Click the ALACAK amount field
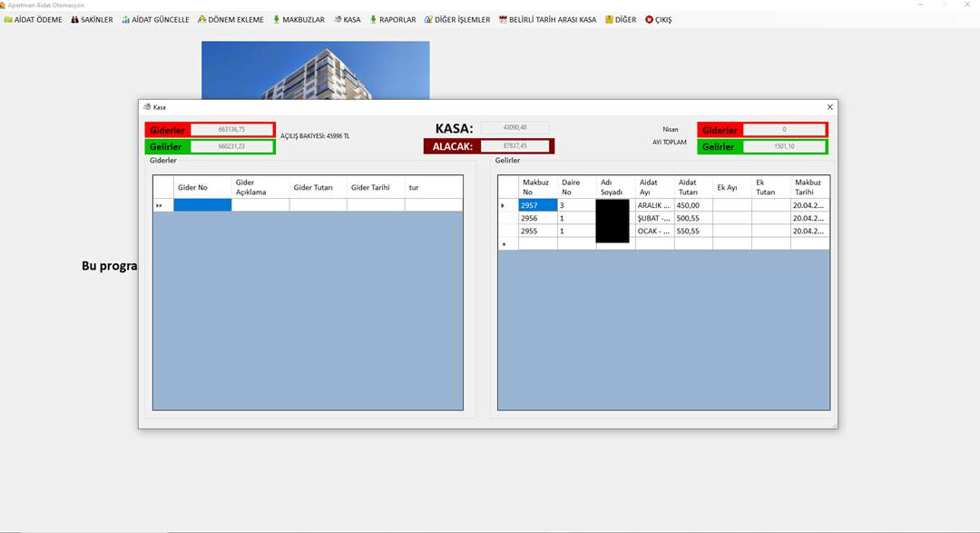This screenshot has height=533, width=980. click(514, 146)
